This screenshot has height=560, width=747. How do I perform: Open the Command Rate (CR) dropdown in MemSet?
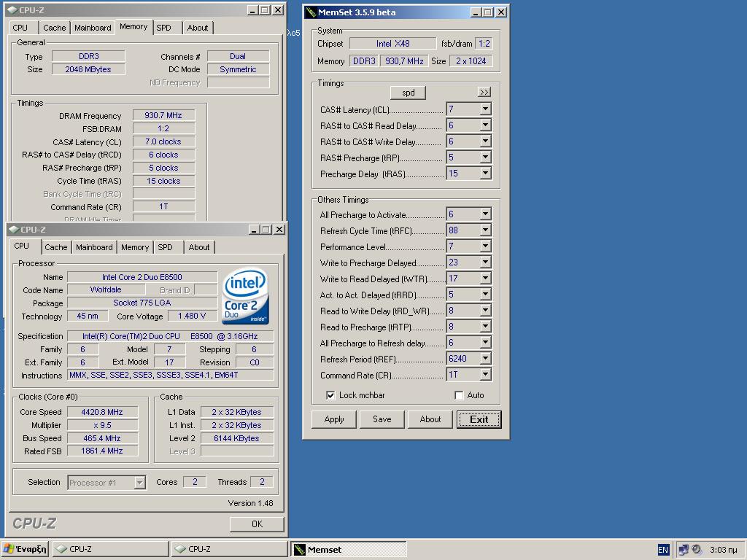click(485, 375)
